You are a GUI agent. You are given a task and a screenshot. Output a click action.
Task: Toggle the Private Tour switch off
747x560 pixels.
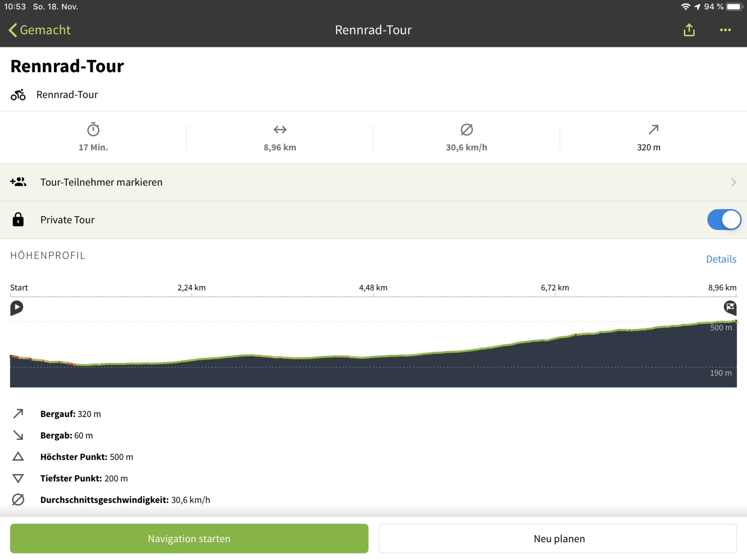click(x=724, y=220)
